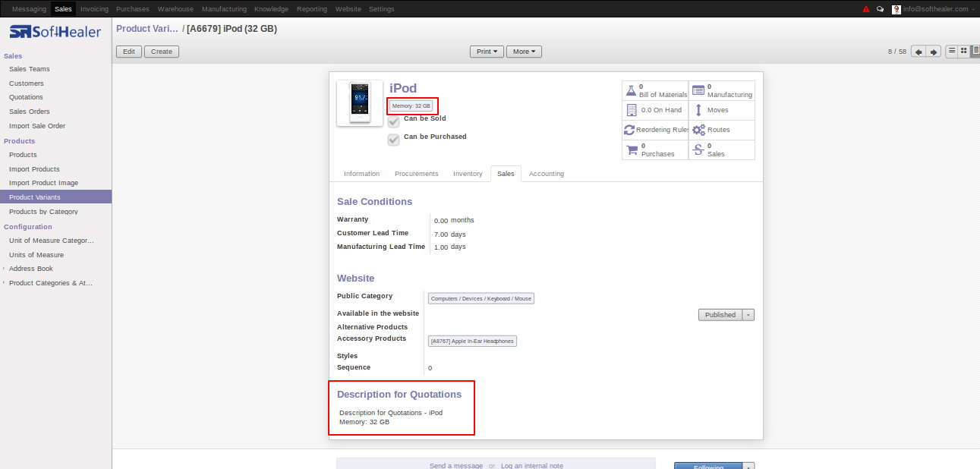
Task: Open the Moves arrows icon
Action: [698, 110]
